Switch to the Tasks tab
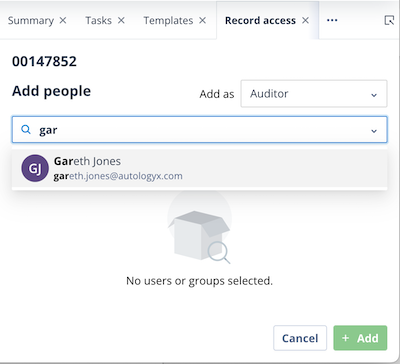Image resolution: width=400 pixels, height=364 pixels. click(x=98, y=21)
